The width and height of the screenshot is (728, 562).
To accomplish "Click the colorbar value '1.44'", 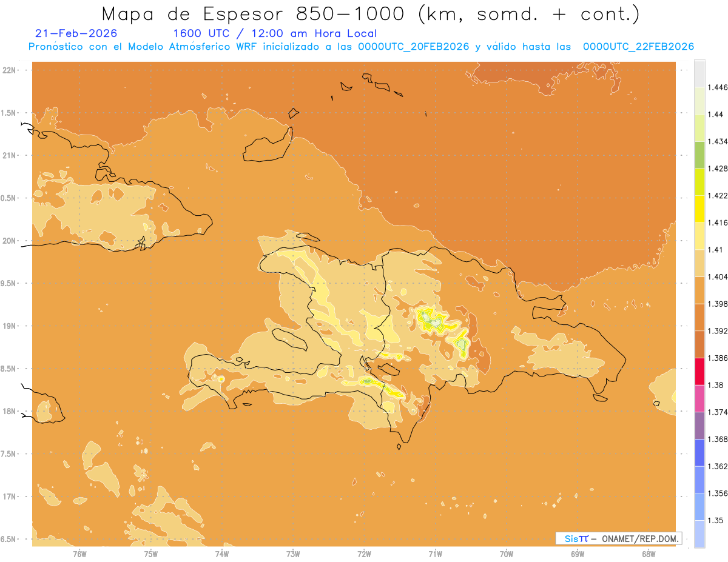I will 716,114.
